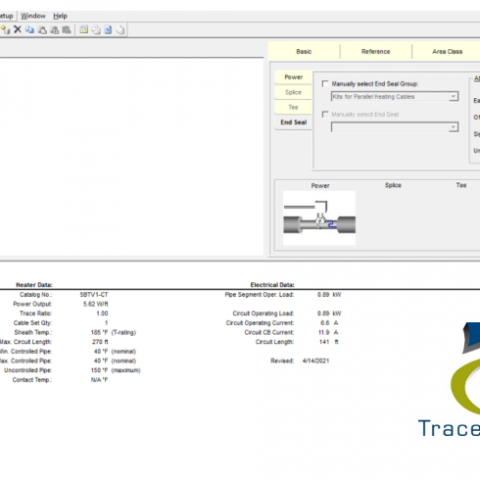Click the blue overlapping-pages copy icon
Viewport: 480px width, 480px height.
pos(30,30)
